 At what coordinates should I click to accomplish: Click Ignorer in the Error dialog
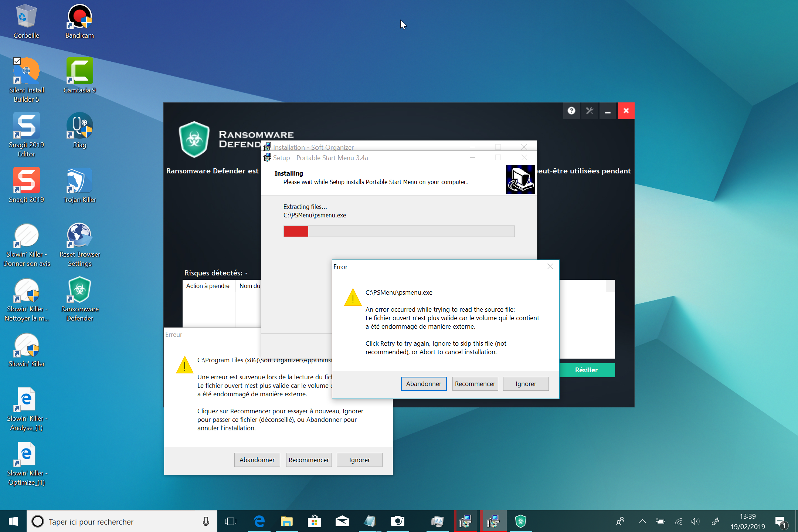click(526, 384)
